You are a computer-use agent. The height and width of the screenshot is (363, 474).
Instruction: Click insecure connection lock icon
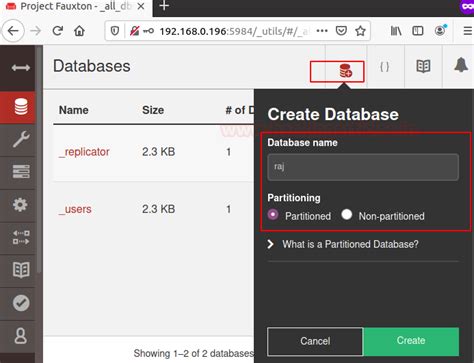135,31
